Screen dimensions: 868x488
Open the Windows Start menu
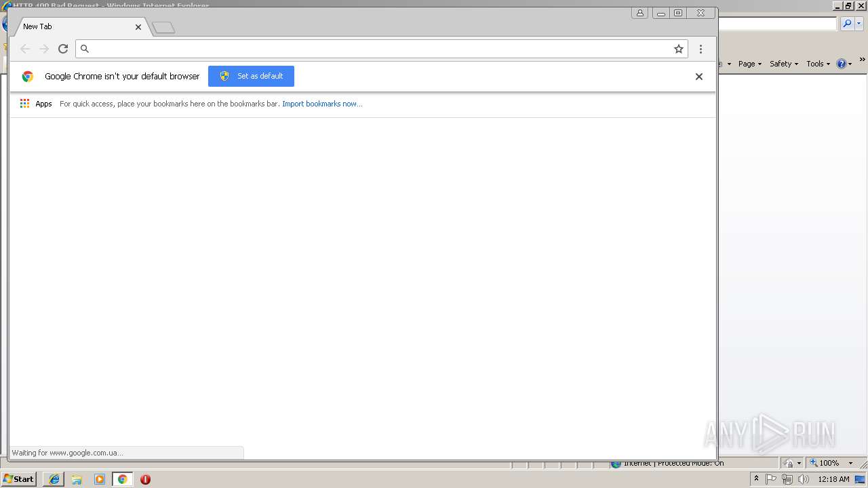coord(19,479)
